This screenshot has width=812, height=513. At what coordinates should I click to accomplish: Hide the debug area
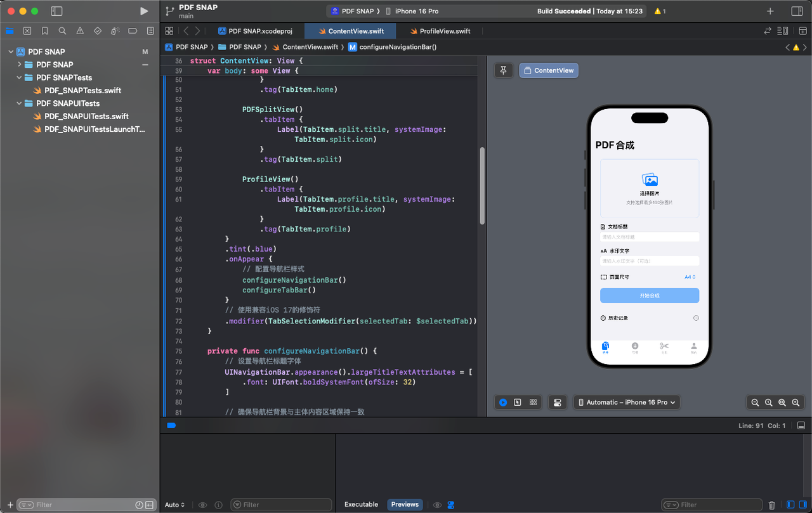pos(801,425)
